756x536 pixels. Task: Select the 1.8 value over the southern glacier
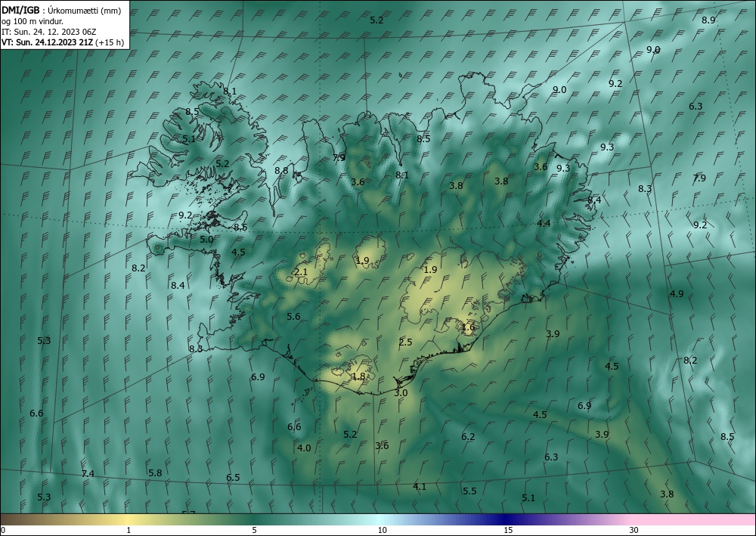358,376
